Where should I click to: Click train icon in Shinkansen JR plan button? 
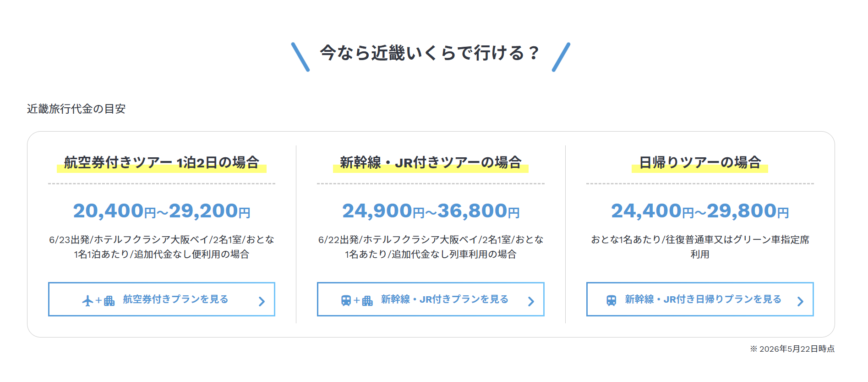(x=346, y=301)
